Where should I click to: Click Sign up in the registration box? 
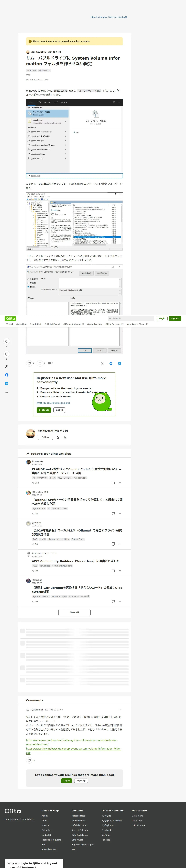44,410
